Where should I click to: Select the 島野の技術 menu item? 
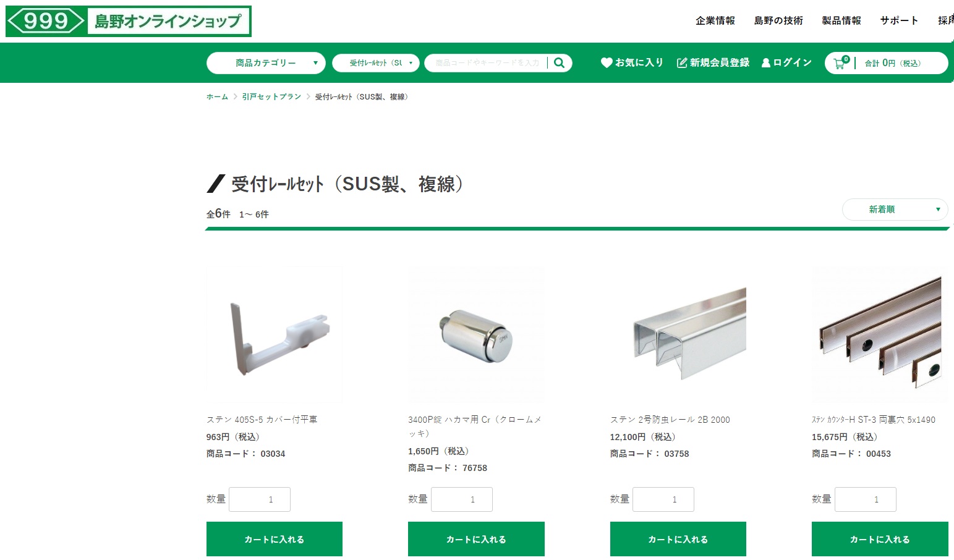(x=778, y=20)
